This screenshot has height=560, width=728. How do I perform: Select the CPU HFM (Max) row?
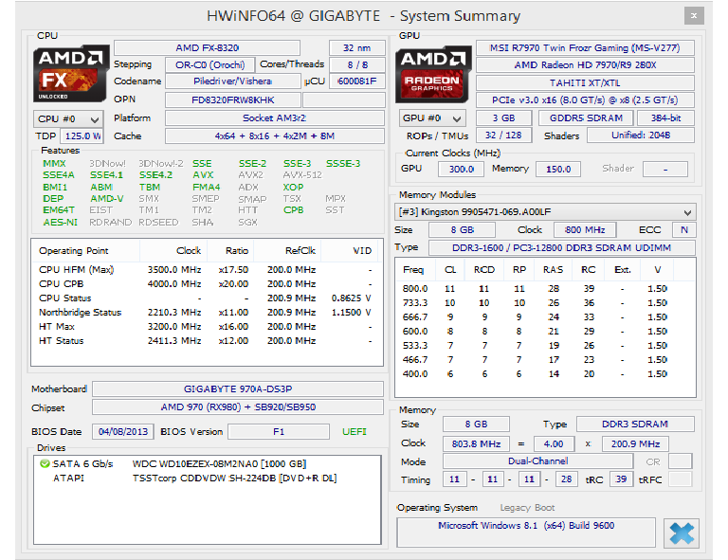pyautogui.click(x=207, y=269)
